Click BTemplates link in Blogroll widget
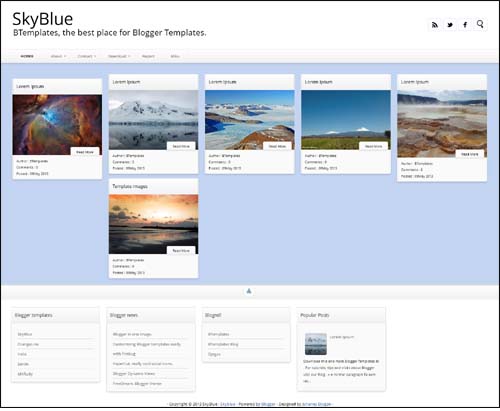This screenshot has width=500, height=411. tap(219, 334)
